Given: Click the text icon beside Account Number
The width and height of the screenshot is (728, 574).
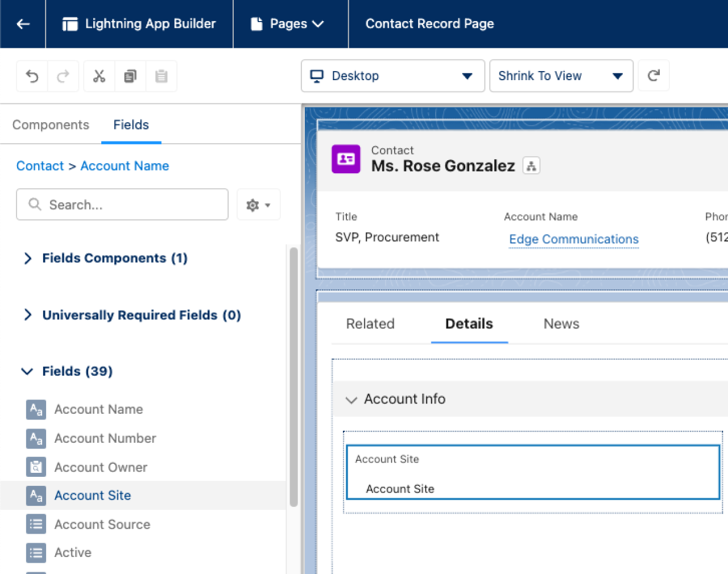Looking at the screenshot, I should [x=36, y=438].
